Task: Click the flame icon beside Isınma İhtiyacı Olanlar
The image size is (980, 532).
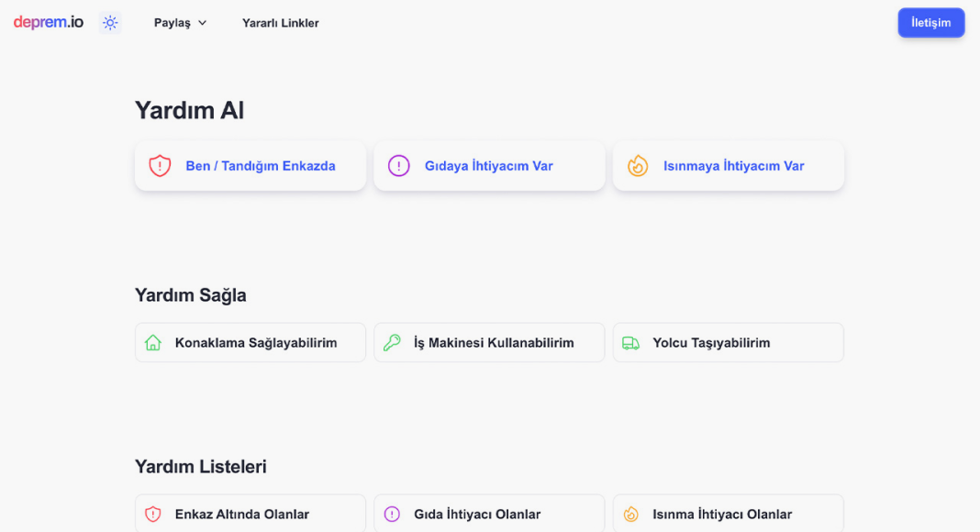Action: pyautogui.click(x=630, y=514)
